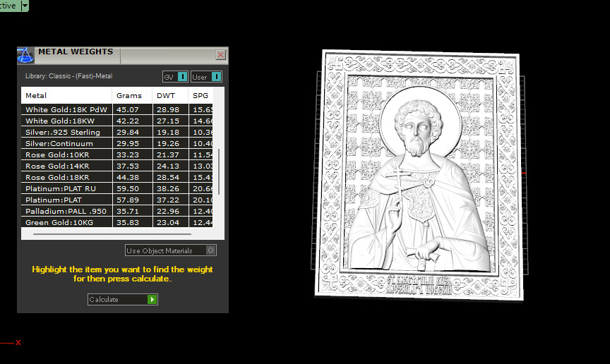Click the 29.95 grams value
Screen dimensions: 610x364
click(127, 143)
